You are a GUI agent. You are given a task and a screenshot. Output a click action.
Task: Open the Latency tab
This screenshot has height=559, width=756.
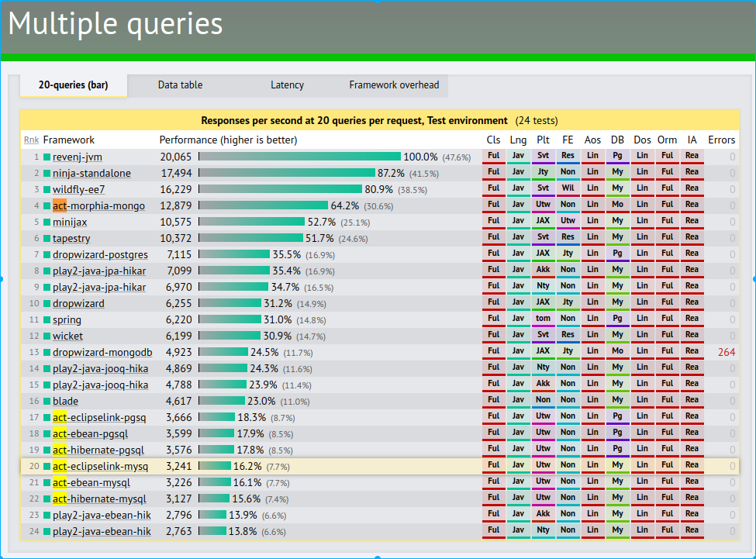pyautogui.click(x=287, y=85)
